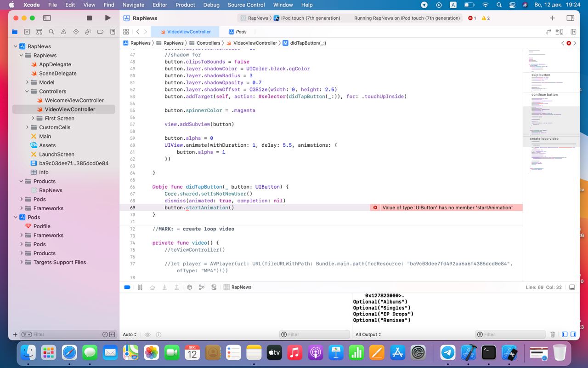Toggle the console pane visibility
Viewport: 588px width, 368px height.
point(573,334)
